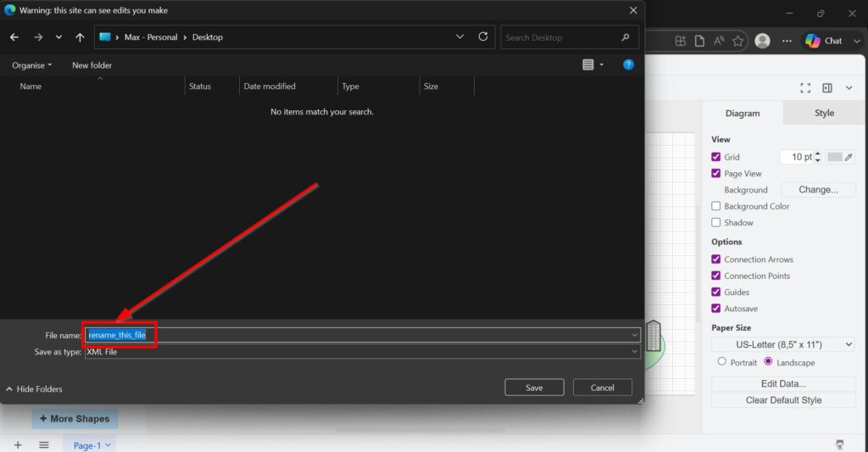Click the Change... background button

tap(818, 189)
